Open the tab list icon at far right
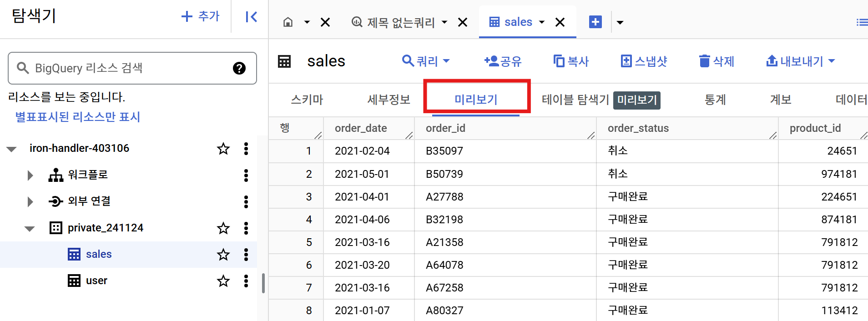Image resolution: width=868 pixels, height=321 pixels. [x=862, y=22]
